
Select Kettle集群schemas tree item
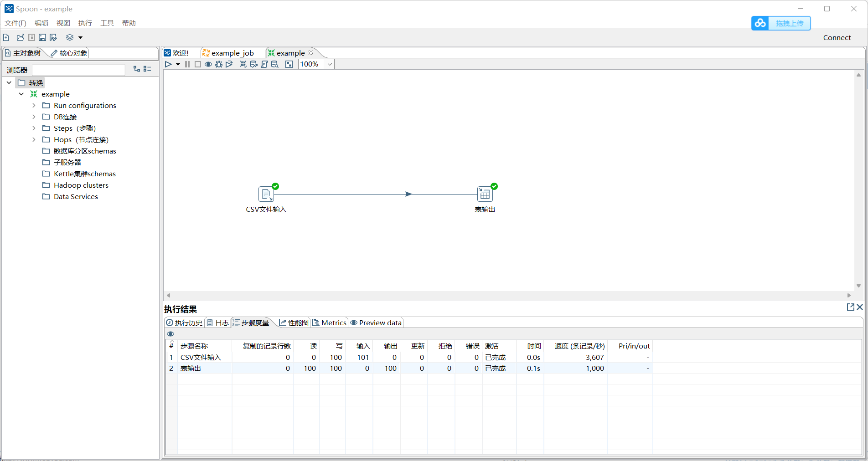pyautogui.click(x=85, y=174)
